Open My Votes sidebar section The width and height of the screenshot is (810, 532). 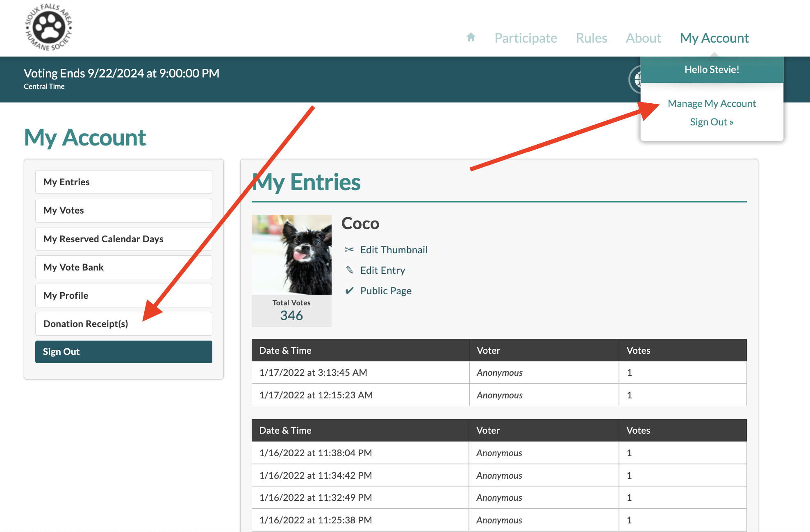pos(123,210)
